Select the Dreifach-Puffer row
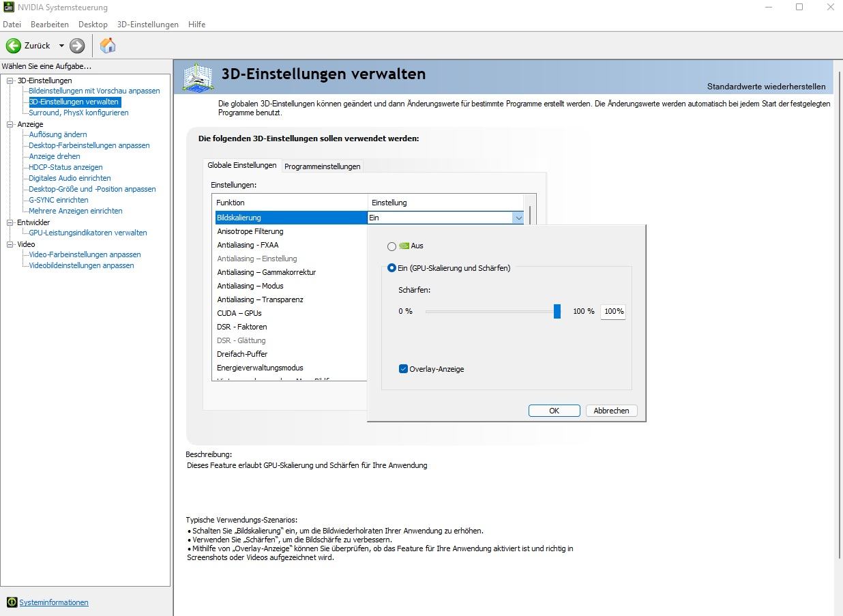The height and width of the screenshot is (616, 843). click(291, 354)
